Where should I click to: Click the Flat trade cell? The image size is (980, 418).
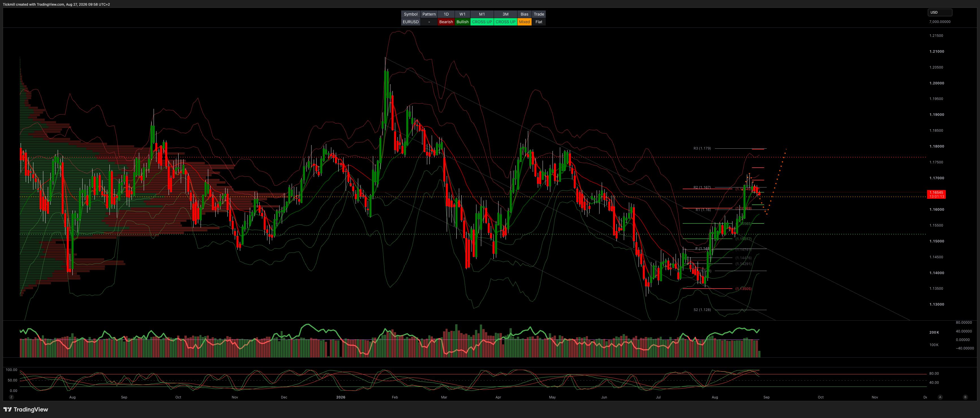pos(539,22)
